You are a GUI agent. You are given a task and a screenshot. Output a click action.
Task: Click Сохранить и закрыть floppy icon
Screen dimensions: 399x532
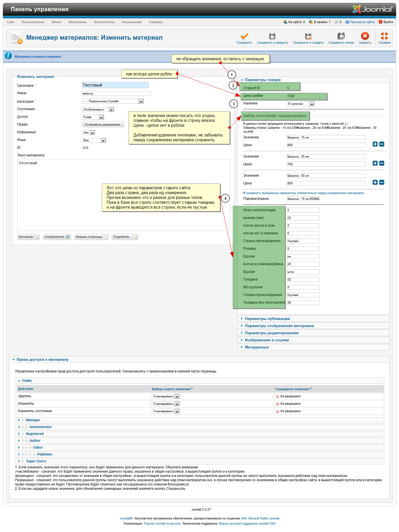272,36
